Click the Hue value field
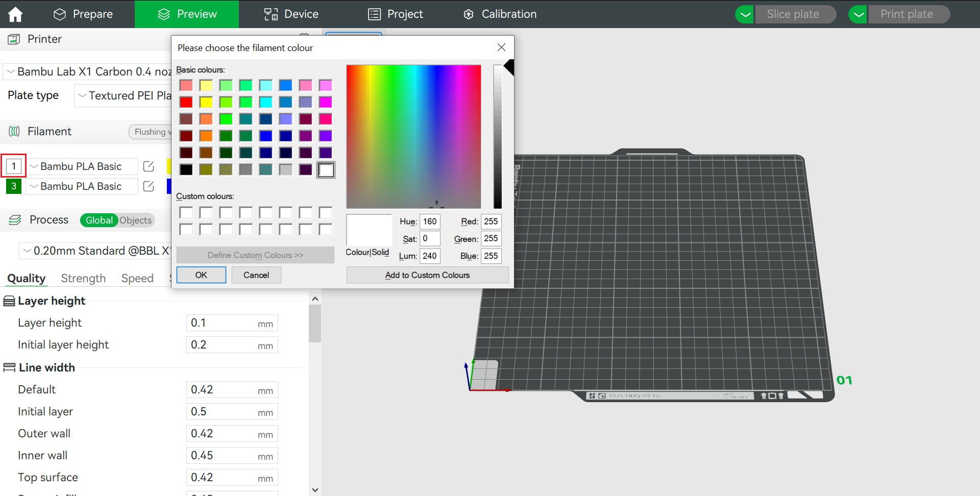The height and width of the screenshot is (496, 980). (430, 221)
